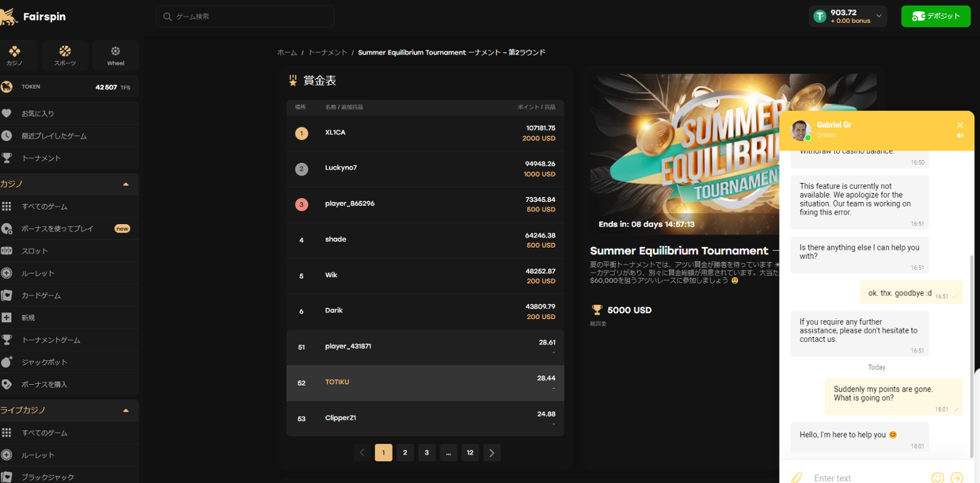Open the Wheel icon
The height and width of the screenshot is (483, 980).
click(x=116, y=55)
